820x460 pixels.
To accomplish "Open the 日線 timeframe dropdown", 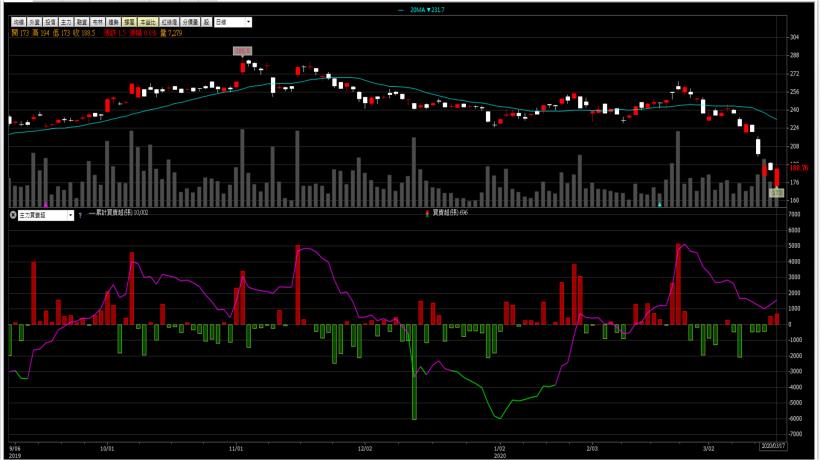I will (x=230, y=21).
